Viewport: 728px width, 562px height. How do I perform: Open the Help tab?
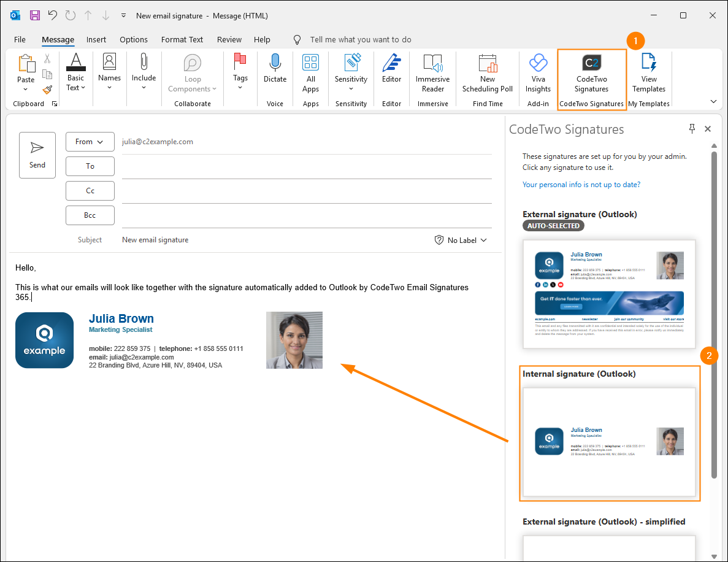pyautogui.click(x=262, y=39)
